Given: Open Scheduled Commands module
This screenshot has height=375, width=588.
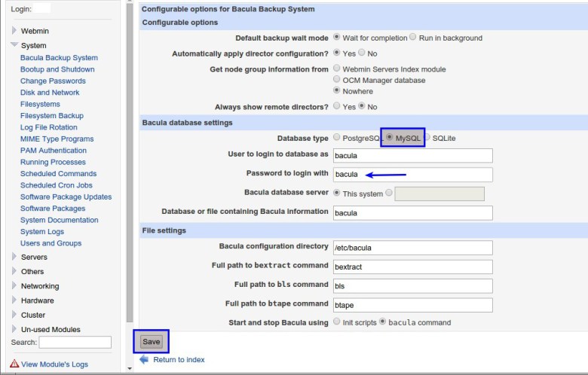Looking at the screenshot, I should pyautogui.click(x=59, y=174).
